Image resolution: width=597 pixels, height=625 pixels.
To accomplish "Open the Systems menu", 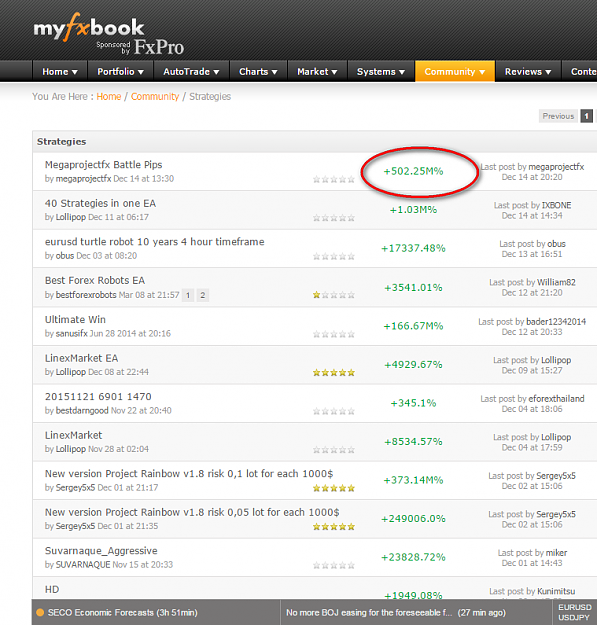I will 381,72.
